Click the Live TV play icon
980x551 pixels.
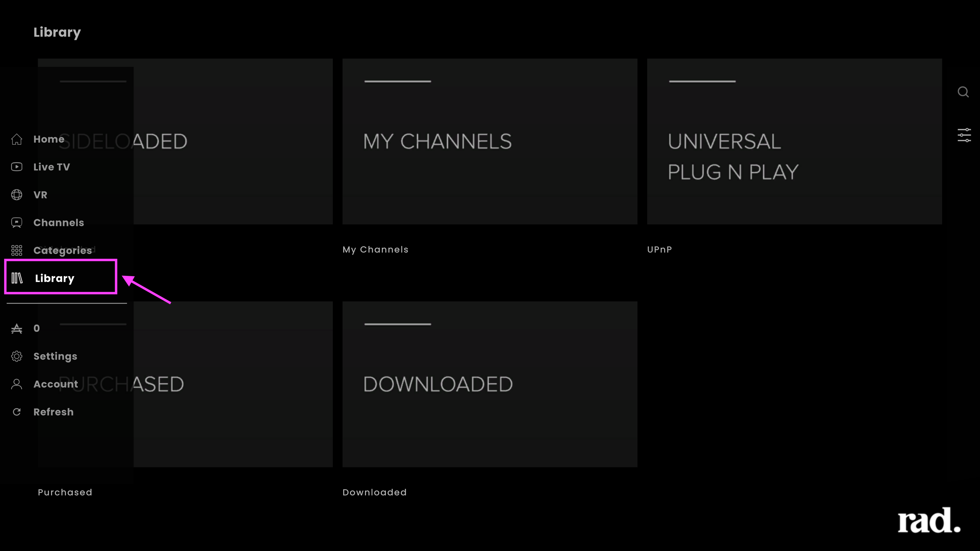16,167
